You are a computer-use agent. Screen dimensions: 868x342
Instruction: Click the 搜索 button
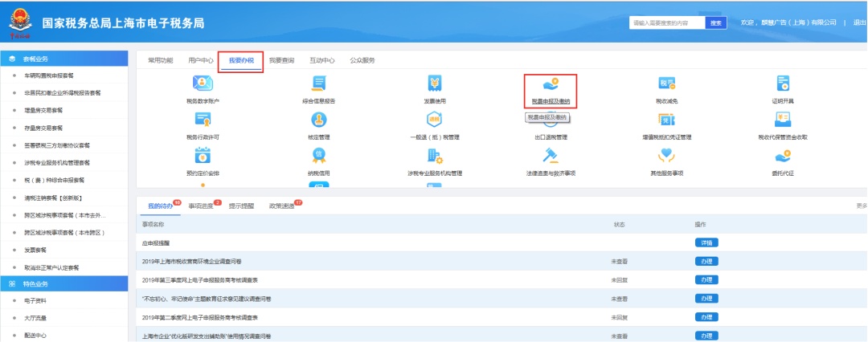point(716,22)
